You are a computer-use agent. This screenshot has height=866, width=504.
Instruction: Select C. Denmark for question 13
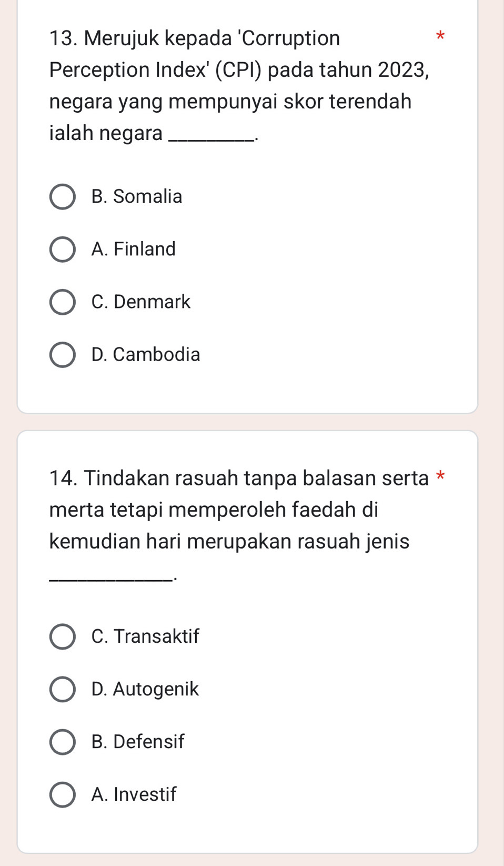[62, 302]
